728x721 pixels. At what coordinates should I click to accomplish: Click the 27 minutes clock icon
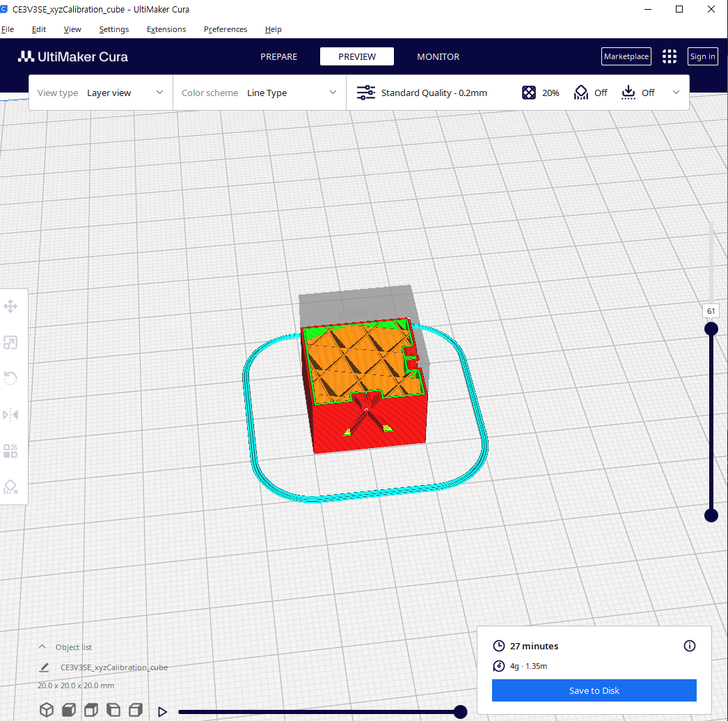pos(498,646)
